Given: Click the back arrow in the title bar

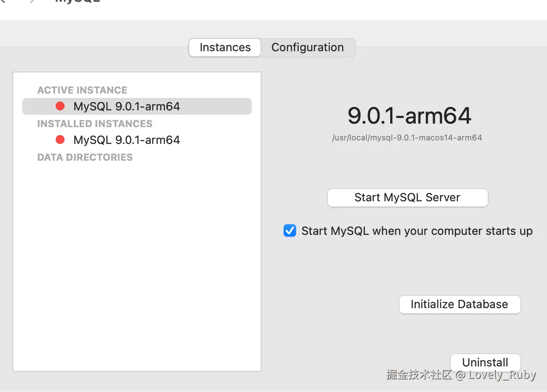Looking at the screenshot, I should point(3,1).
